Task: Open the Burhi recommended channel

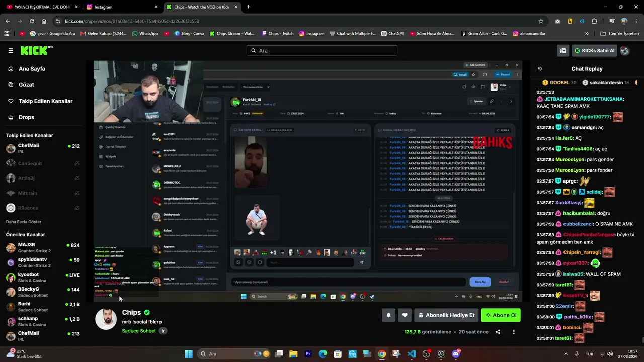Action: (43, 307)
